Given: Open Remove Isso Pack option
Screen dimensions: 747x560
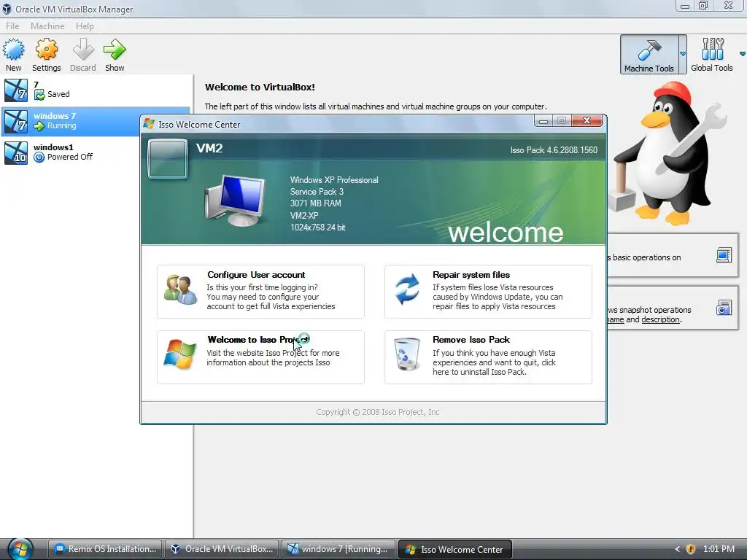Looking at the screenshot, I should [488, 357].
